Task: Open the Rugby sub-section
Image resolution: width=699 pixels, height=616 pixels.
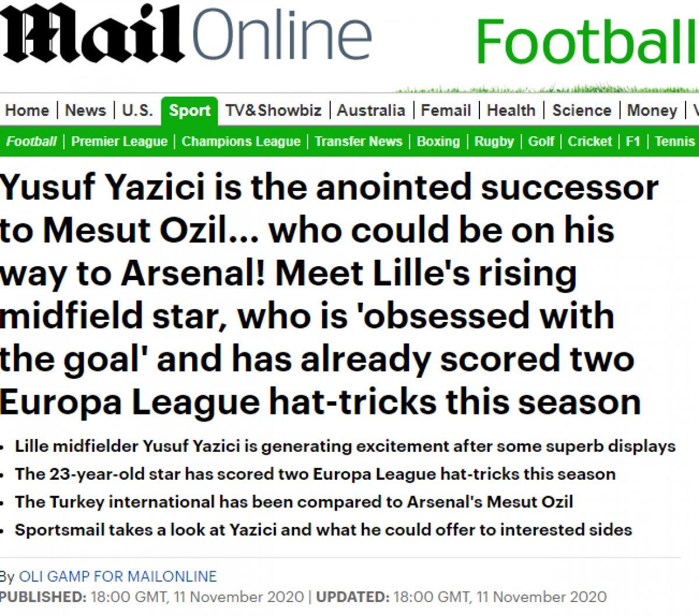Action: click(494, 141)
